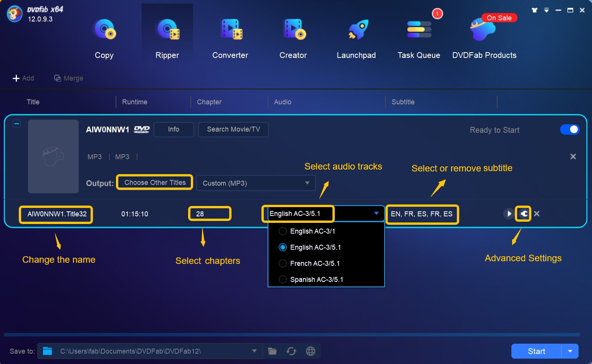Click Add to load a source
This screenshot has height=364, width=592.
pos(23,78)
